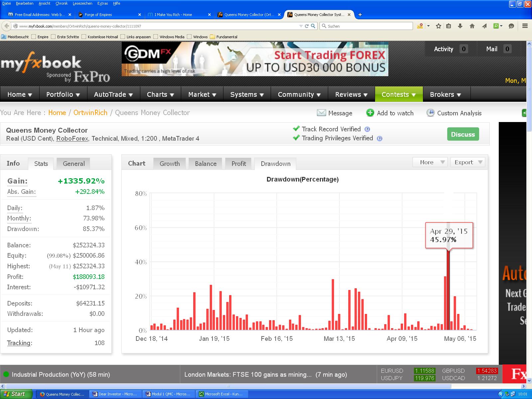Switch to the Growth chart tab
This screenshot has width=532, height=399.
point(170,164)
